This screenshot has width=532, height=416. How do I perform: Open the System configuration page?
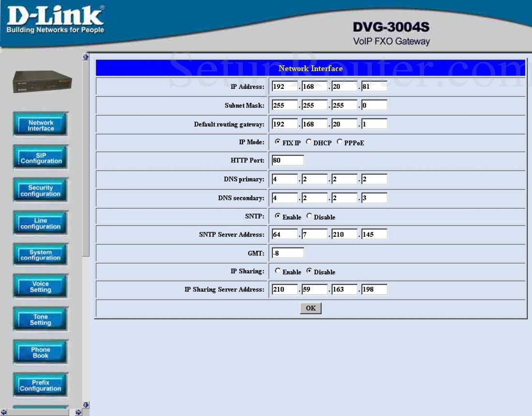tap(40, 254)
